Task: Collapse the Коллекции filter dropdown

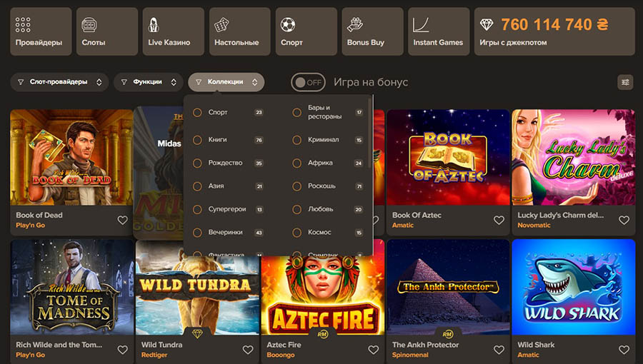Action: click(x=226, y=82)
